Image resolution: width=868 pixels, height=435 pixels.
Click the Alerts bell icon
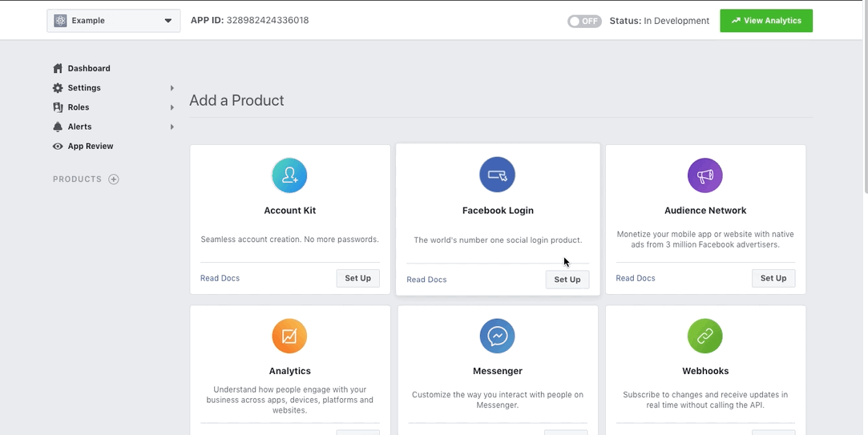tap(58, 127)
